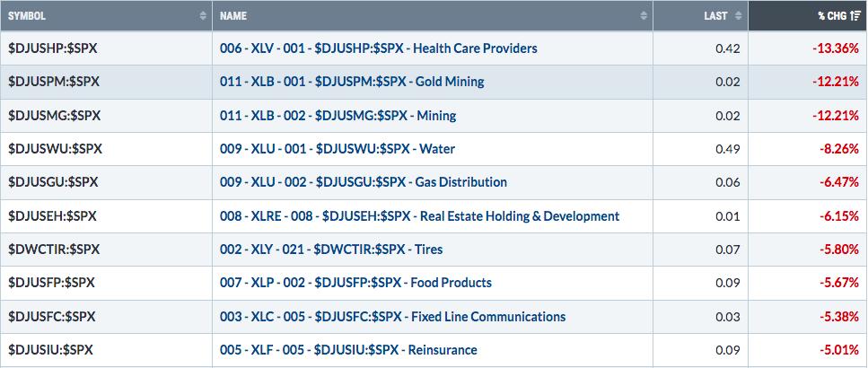
Task: Open the Reinsurance link
Action: coord(349,350)
